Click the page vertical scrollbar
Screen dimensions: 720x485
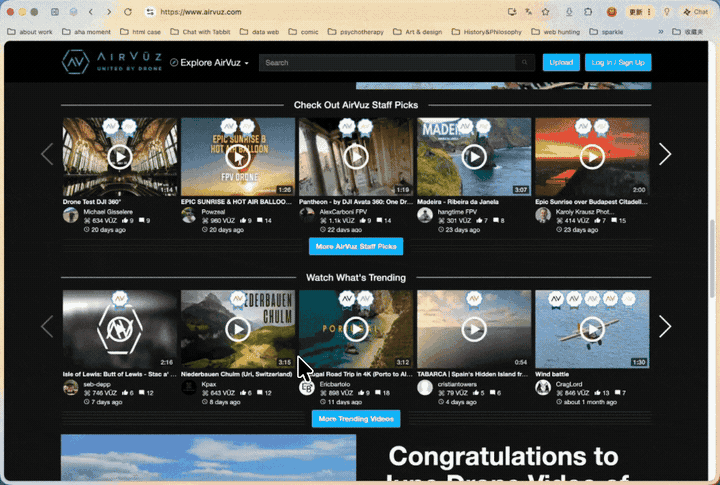tap(712, 257)
